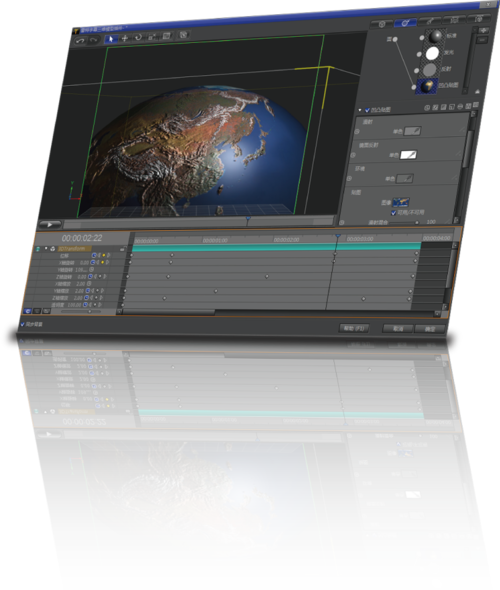The height and width of the screenshot is (590, 500).
Task: Click the sixth icon in properties header row
Action: (468, 106)
